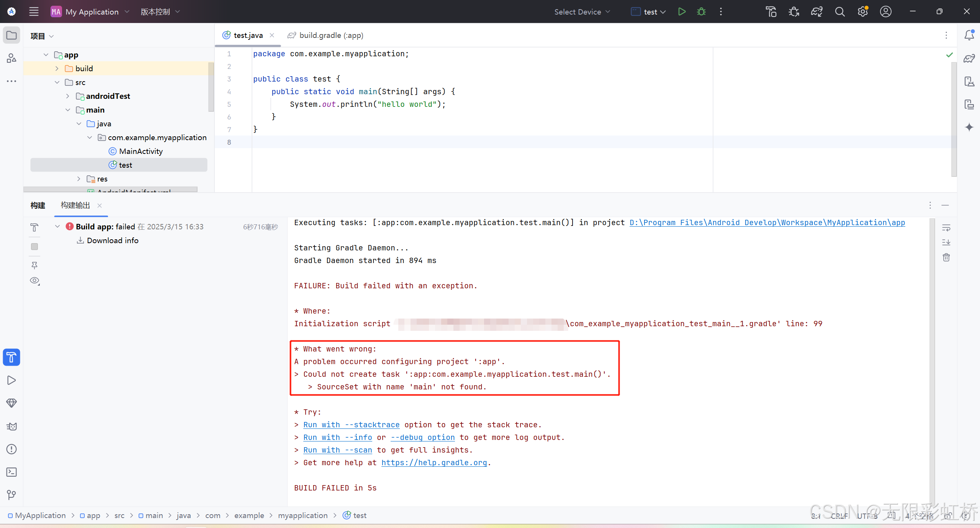Open Gemini sparkle assistant icon
Screen dimensions: 980x528
click(969, 127)
